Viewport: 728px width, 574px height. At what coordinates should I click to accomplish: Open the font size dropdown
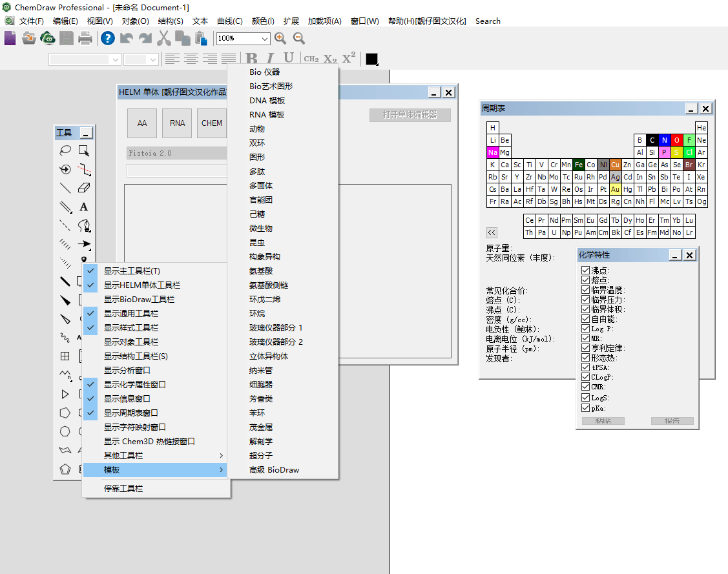152,59
